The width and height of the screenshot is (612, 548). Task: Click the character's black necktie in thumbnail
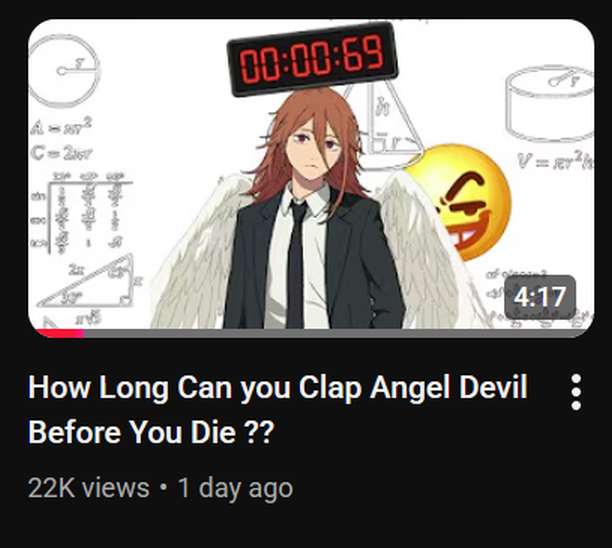(297, 263)
